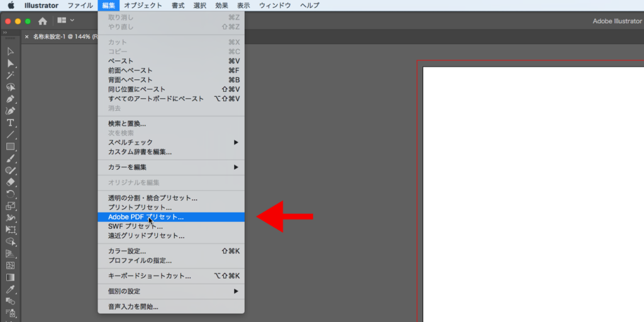Open the 表示 menu
This screenshot has width=644, height=322.
click(243, 5)
